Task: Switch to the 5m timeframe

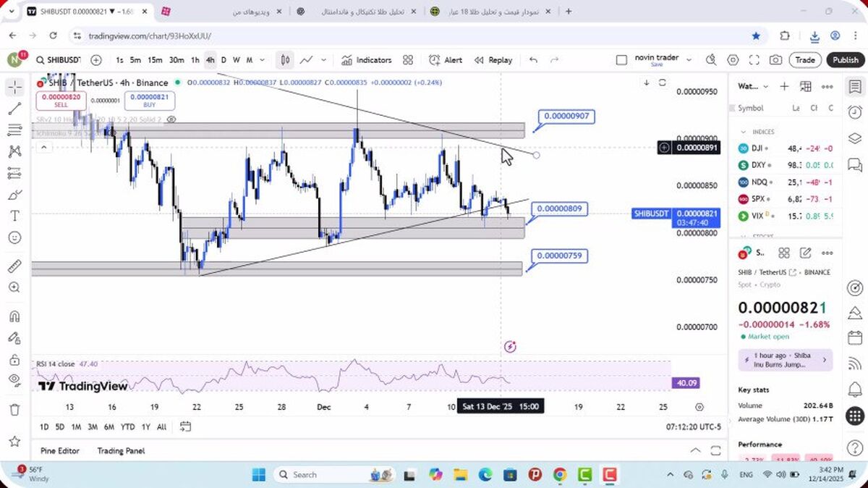Action: 135,60
